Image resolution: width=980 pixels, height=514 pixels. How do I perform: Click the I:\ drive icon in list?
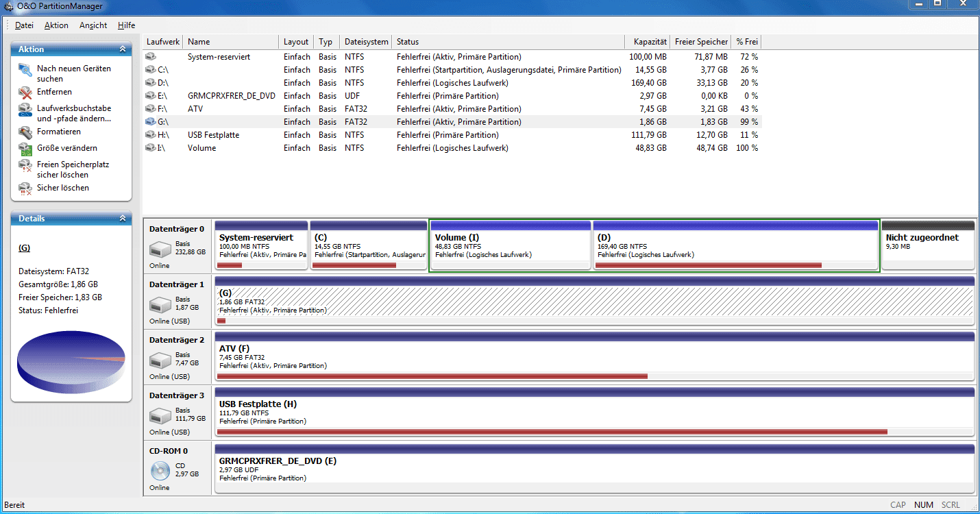click(x=151, y=148)
